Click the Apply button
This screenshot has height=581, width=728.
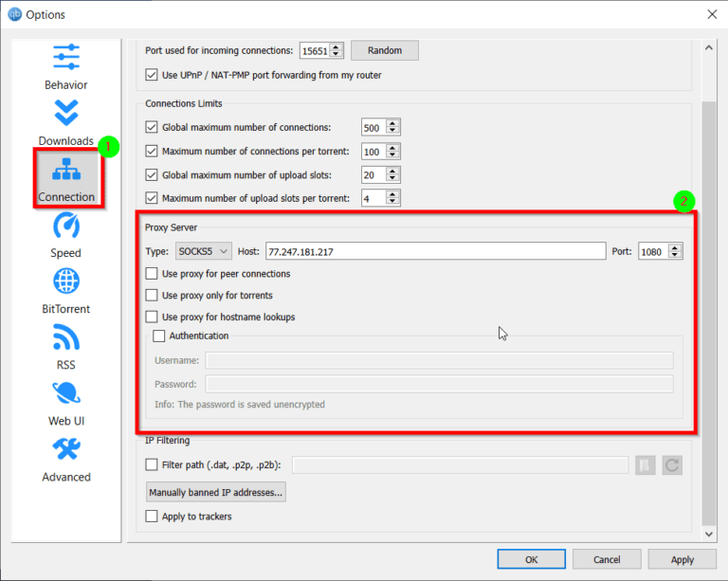tap(682, 559)
